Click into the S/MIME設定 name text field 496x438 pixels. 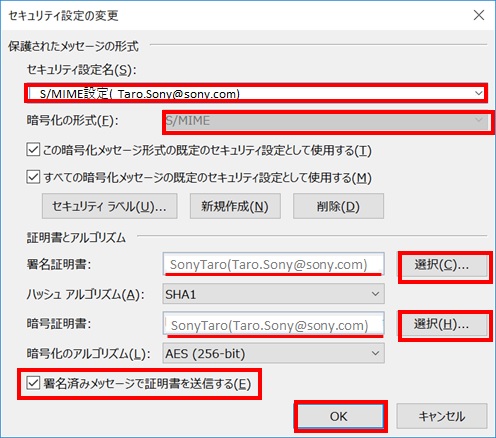click(250, 93)
